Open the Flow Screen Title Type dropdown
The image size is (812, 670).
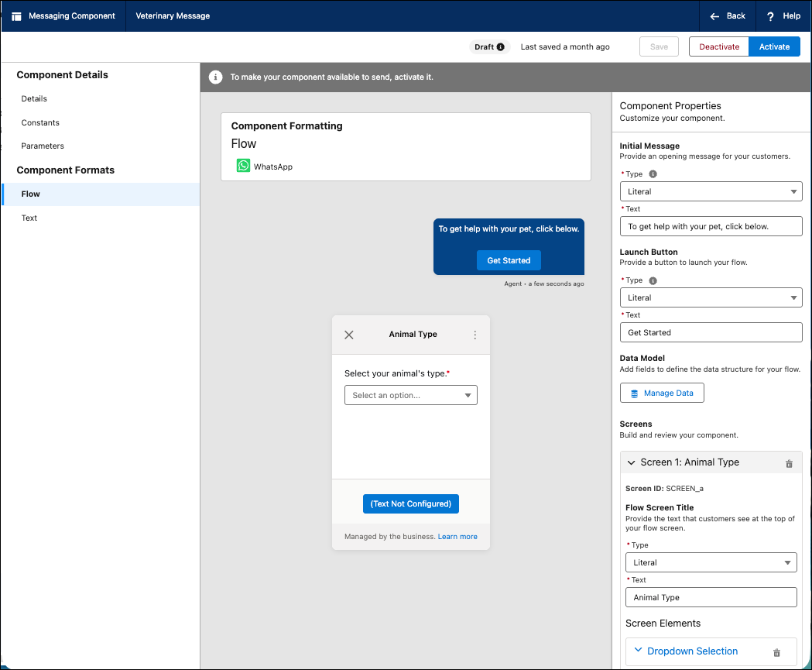coord(711,563)
